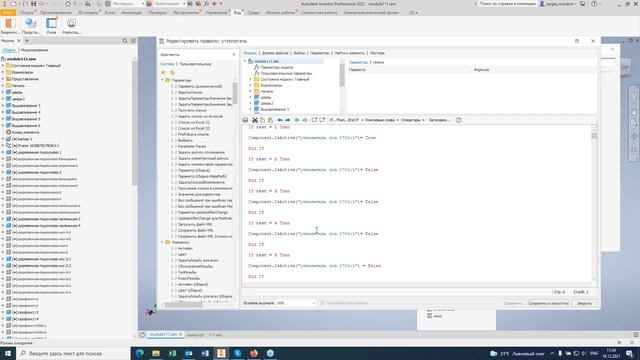The width and height of the screenshot is (640, 360).
Task: Click the first star icon under Система tab
Action: click(x=163, y=72)
